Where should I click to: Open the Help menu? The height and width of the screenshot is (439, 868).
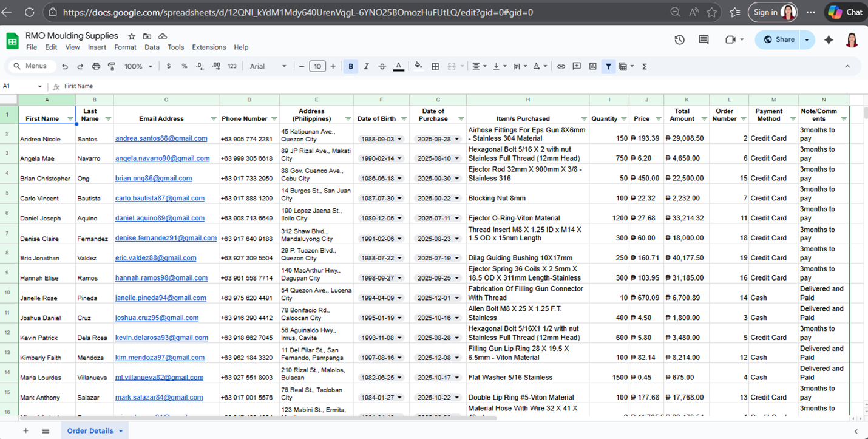point(241,47)
